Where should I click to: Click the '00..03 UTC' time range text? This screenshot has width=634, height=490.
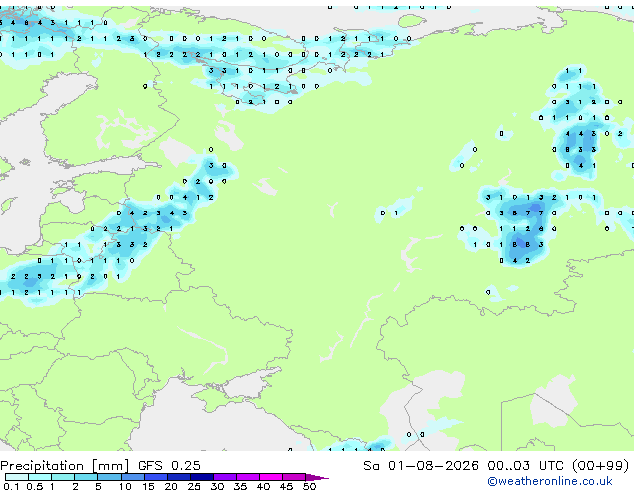tap(525, 466)
